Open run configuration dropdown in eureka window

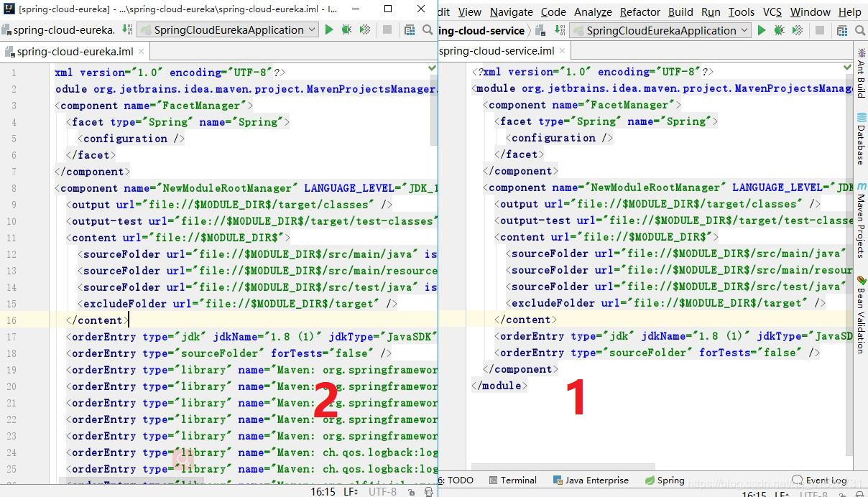(228, 29)
